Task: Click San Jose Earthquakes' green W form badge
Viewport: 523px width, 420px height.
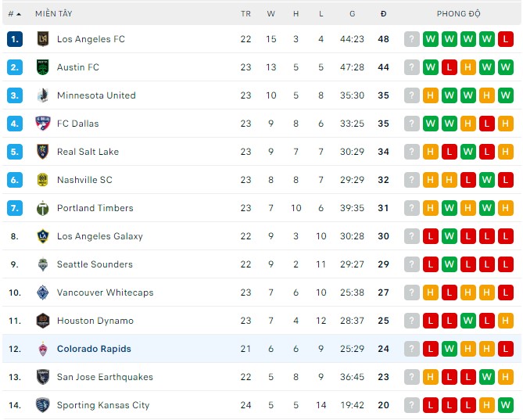Action: (x=487, y=377)
